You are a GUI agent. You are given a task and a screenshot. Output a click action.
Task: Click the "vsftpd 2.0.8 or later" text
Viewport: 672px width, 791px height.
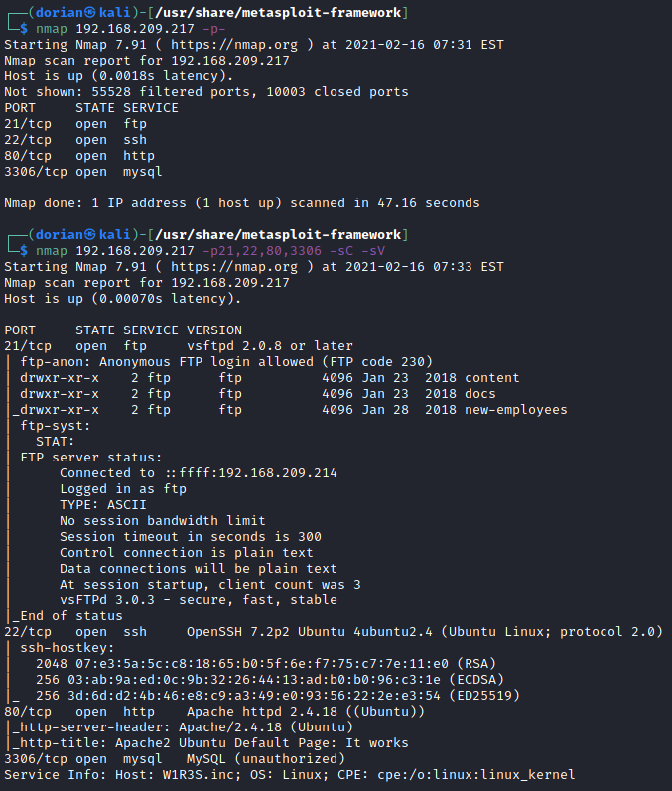(270, 345)
